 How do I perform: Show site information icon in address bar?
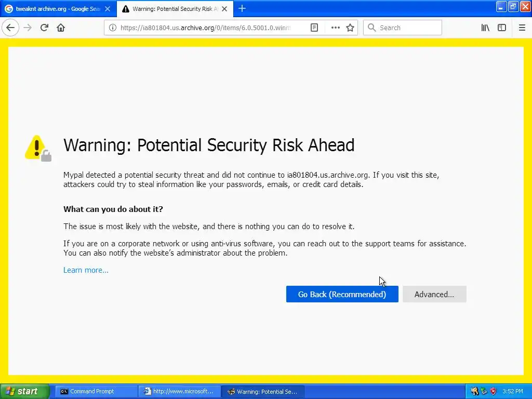[x=112, y=28]
